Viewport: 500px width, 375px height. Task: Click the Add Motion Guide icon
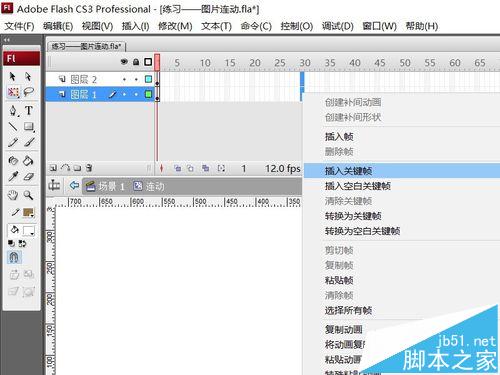point(65,168)
